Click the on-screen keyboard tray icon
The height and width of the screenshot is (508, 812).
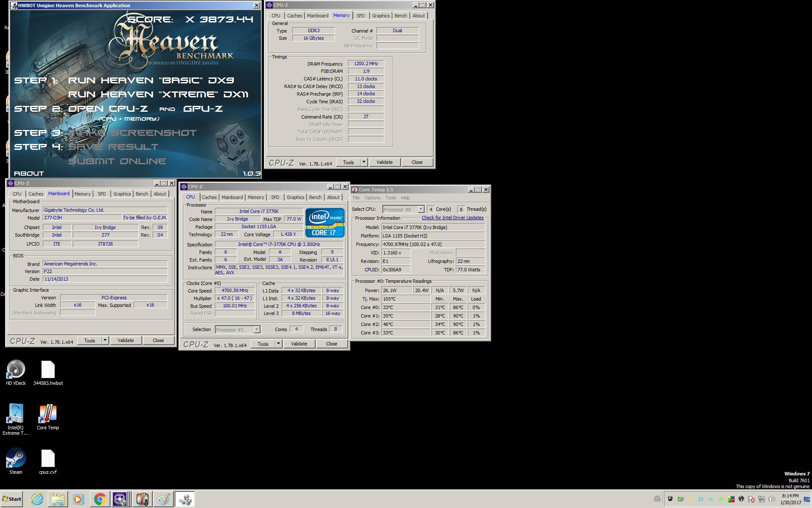point(657,499)
